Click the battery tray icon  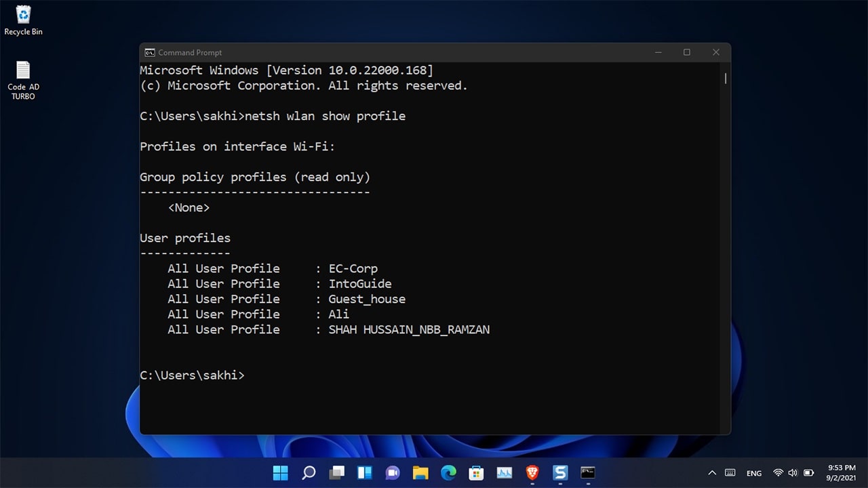tap(808, 473)
